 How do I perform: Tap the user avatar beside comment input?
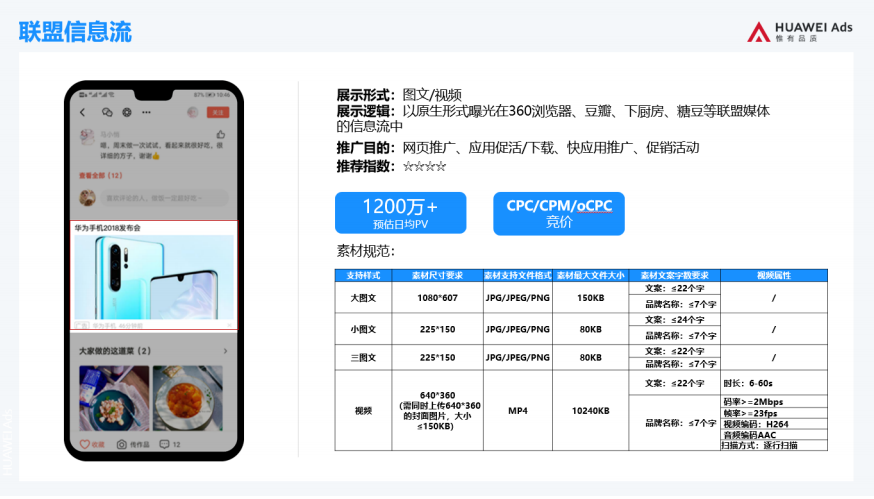88,198
